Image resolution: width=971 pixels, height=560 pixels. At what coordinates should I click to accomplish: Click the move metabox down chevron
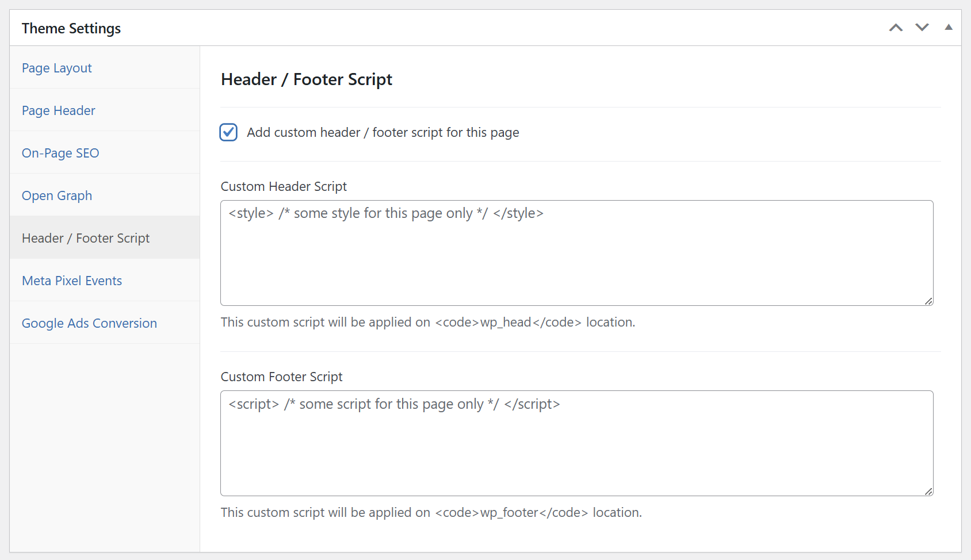(922, 27)
